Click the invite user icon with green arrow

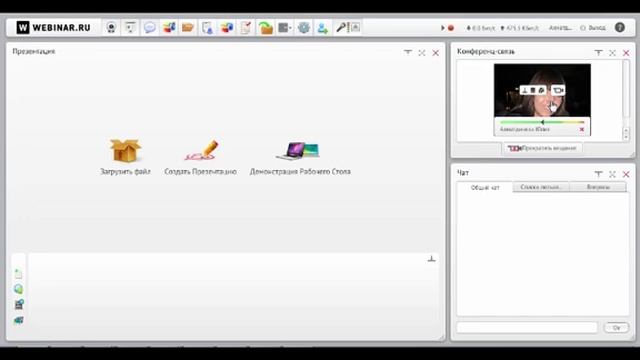323,28
